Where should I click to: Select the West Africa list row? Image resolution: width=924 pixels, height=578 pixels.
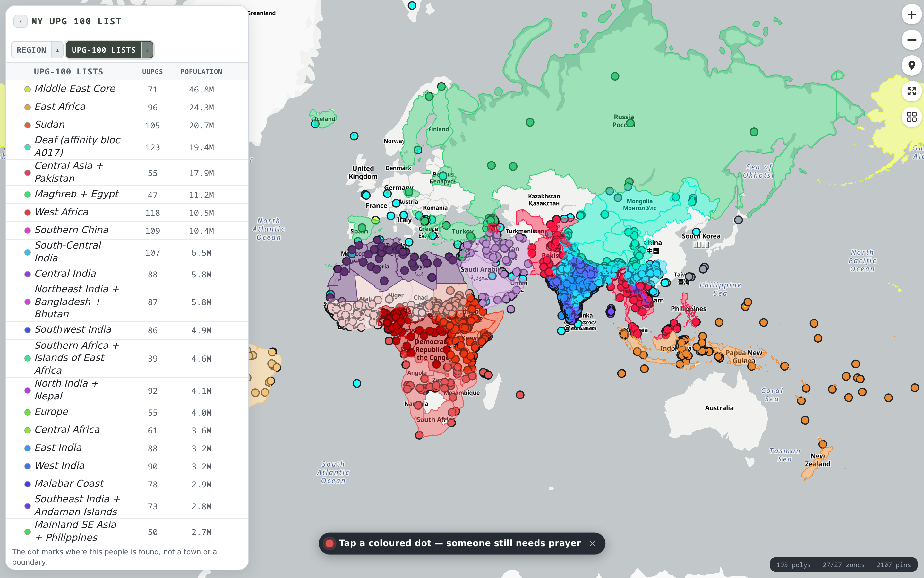[x=127, y=212]
